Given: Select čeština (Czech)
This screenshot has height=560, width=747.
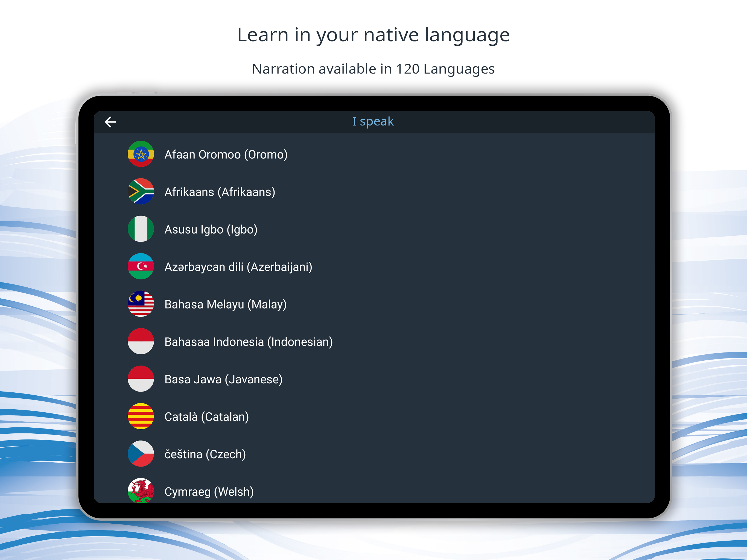Looking at the screenshot, I should tap(205, 455).
